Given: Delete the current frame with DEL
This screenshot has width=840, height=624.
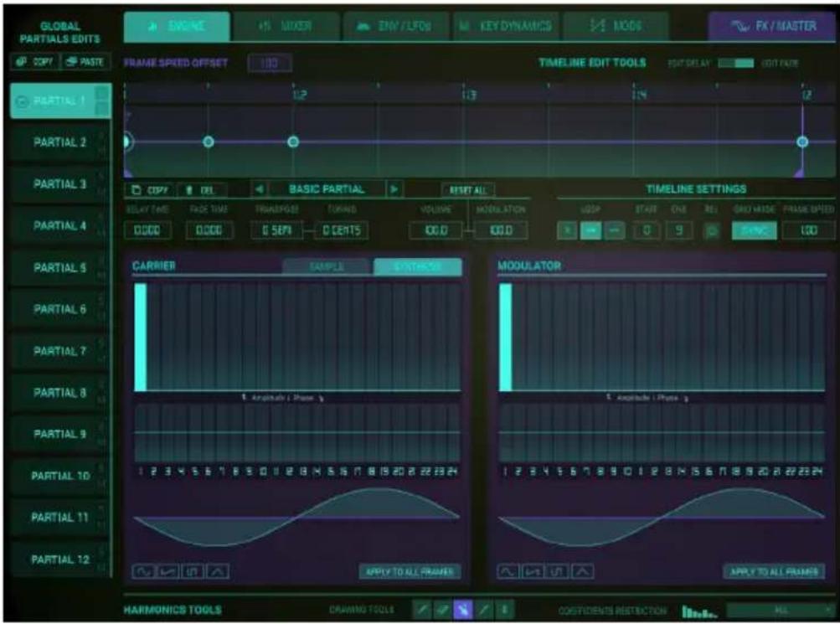Looking at the screenshot, I should click(200, 190).
